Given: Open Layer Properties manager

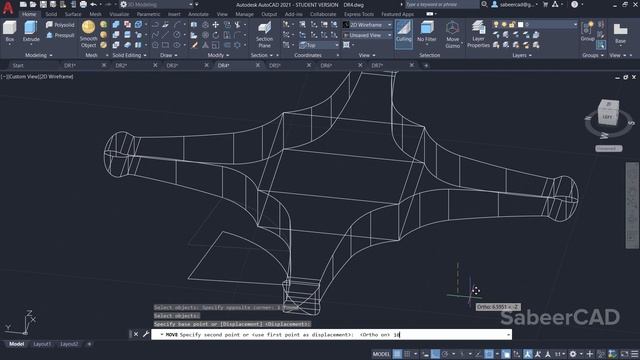Looking at the screenshot, I should point(478,34).
